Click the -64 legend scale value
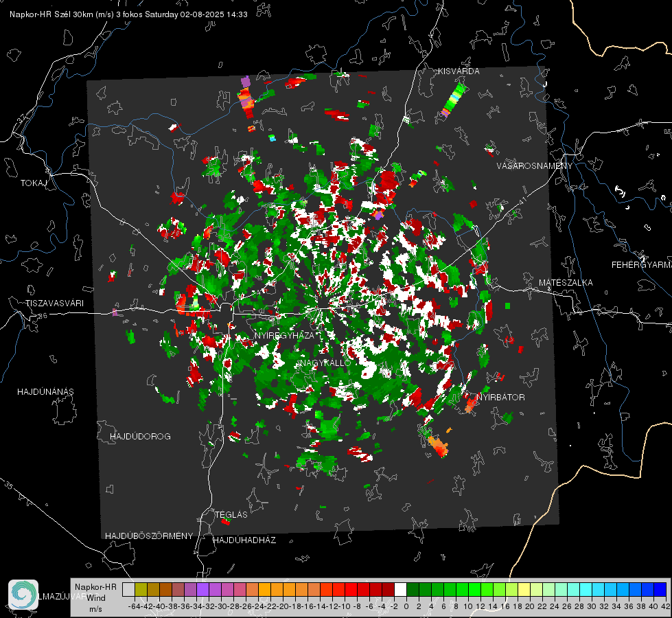Image resolution: width=672 pixels, height=618 pixels. [134, 606]
